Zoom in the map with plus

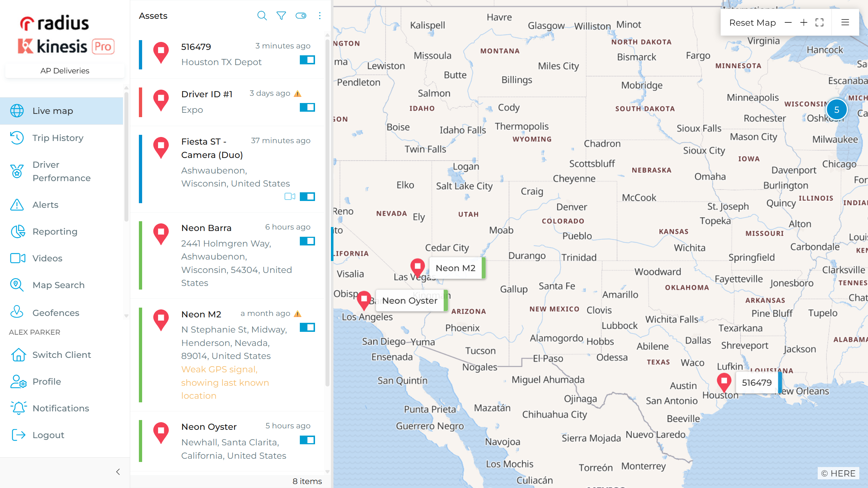click(x=804, y=22)
